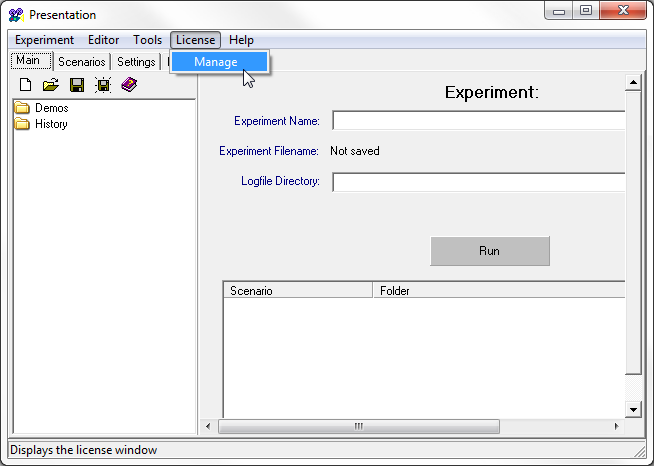Select the History folder icon
This screenshot has height=466, width=654.
[x=22, y=124]
